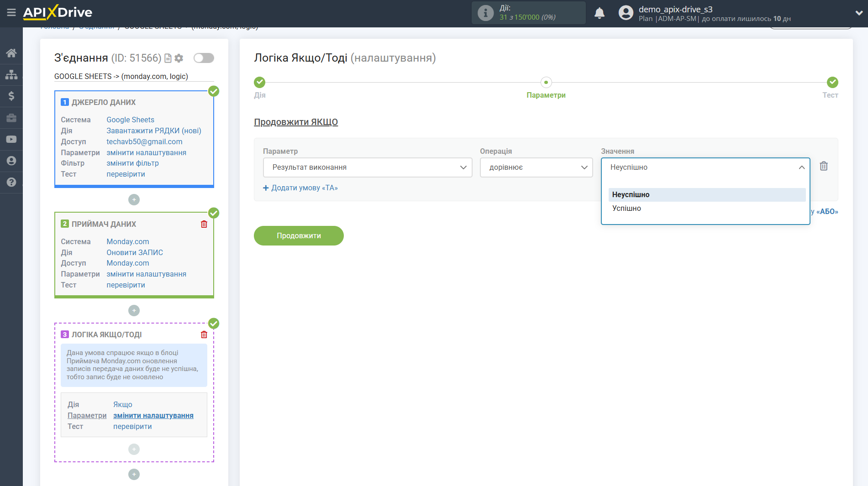Go to the Тест step marker
The height and width of the screenshot is (486, 868).
tap(832, 83)
